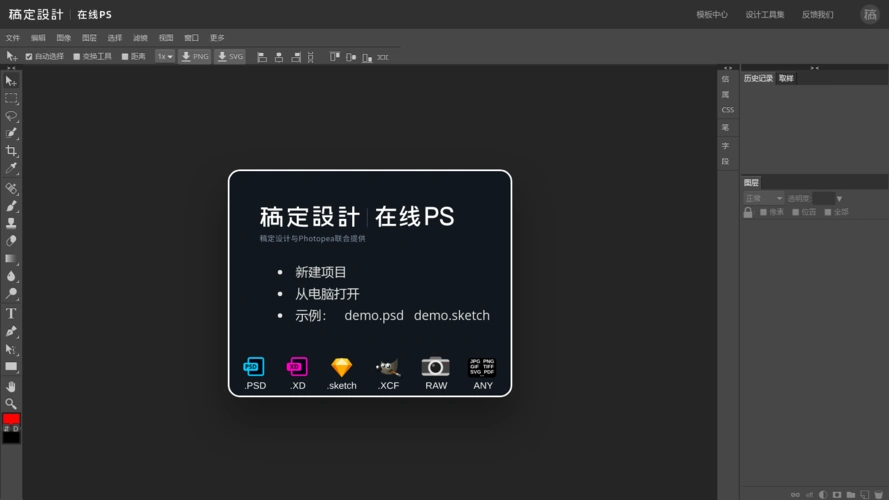Click the link layers icon
Image resolution: width=889 pixels, height=500 pixels.
[795, 495]
